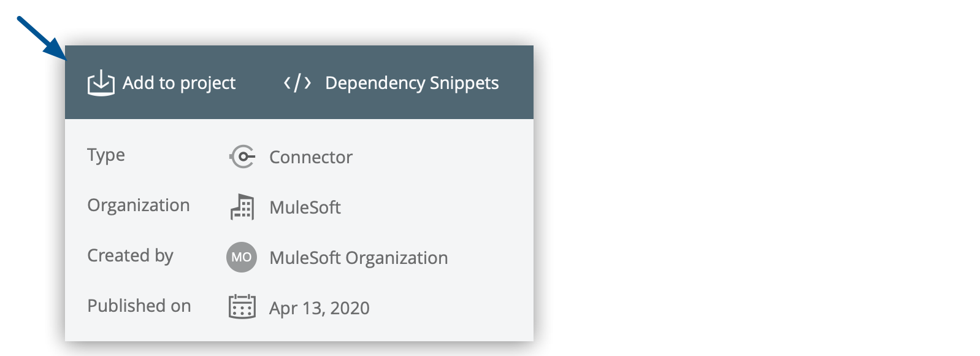Click the Type field label
The image size is (980, 356).
pos(106,155)
